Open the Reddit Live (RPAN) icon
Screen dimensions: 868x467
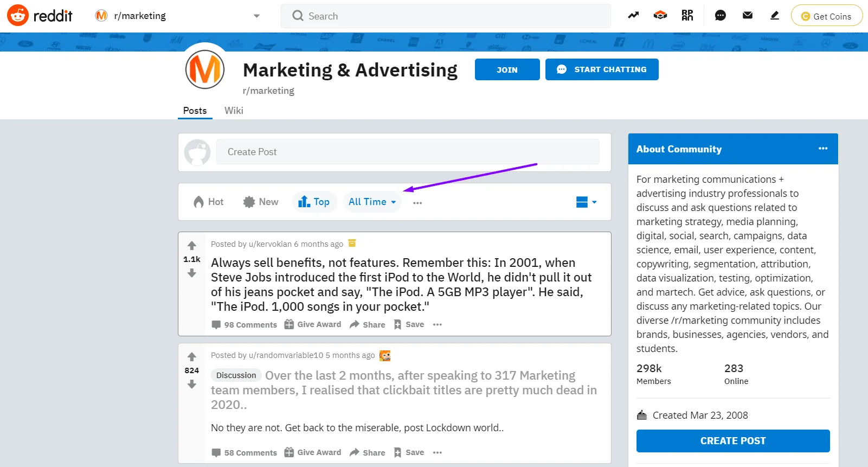[x=687, y=16]
